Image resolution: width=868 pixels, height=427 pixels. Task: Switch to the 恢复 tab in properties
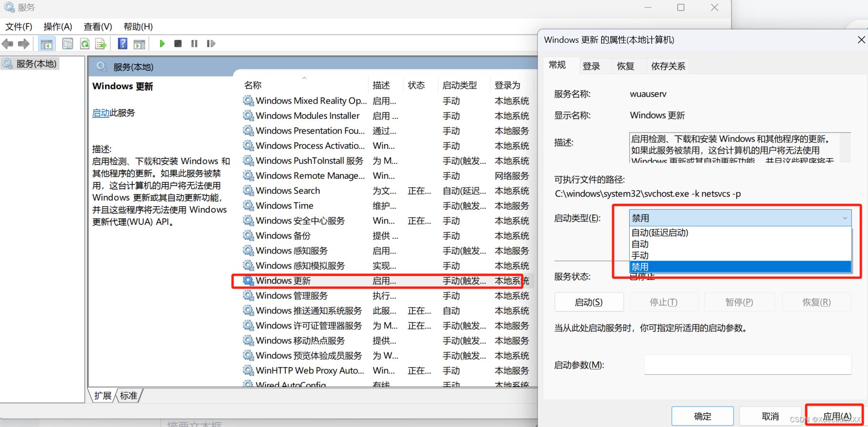625,66
